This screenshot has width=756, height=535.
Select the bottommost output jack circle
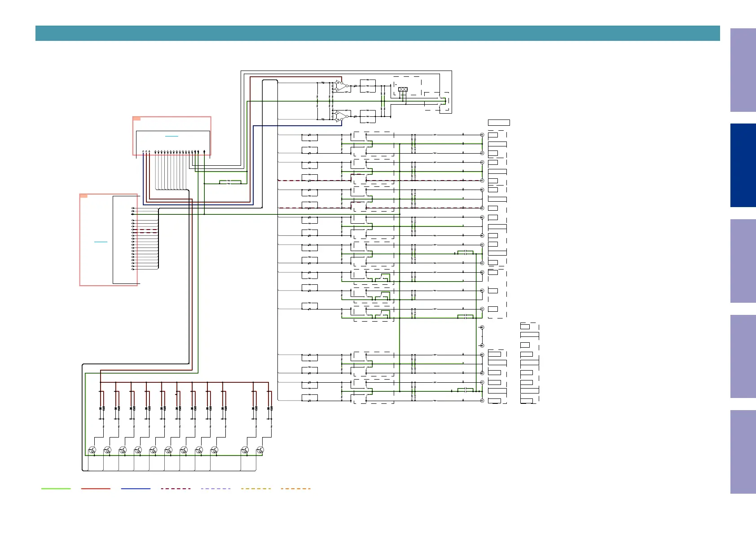pos(482,401)
